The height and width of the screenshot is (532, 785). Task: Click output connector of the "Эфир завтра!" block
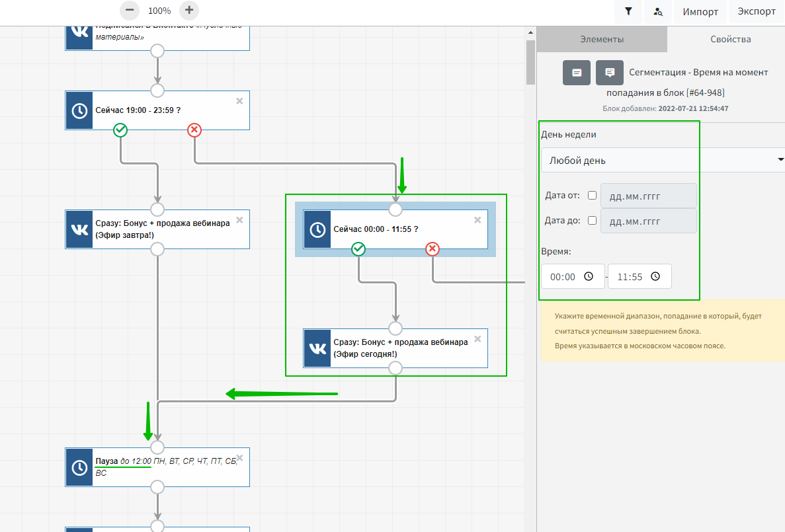coord(157,249)
